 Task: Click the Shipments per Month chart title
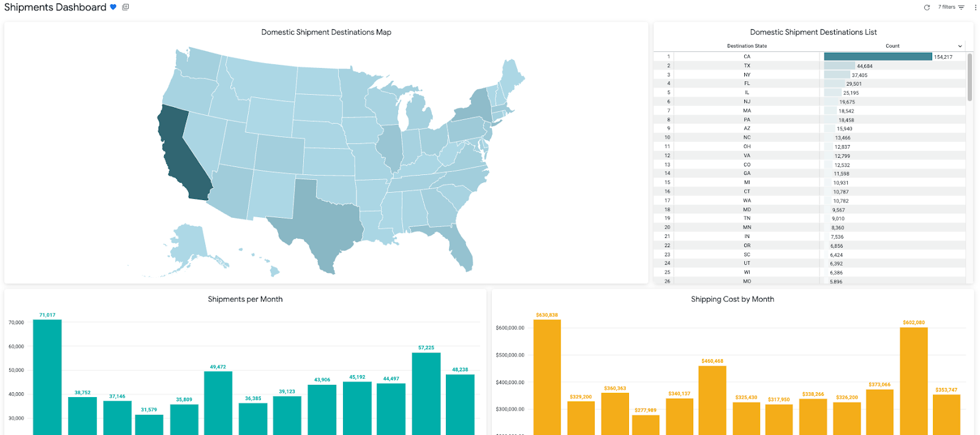click(245, 299)
